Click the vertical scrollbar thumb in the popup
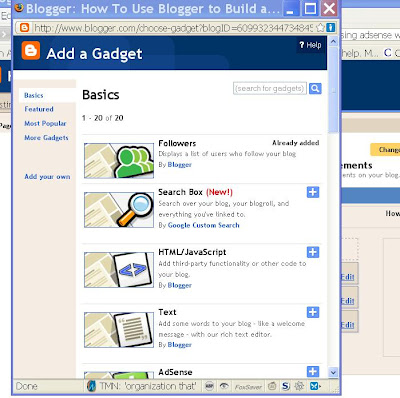Screen dimensions: 400x398 tap(333, 90)
